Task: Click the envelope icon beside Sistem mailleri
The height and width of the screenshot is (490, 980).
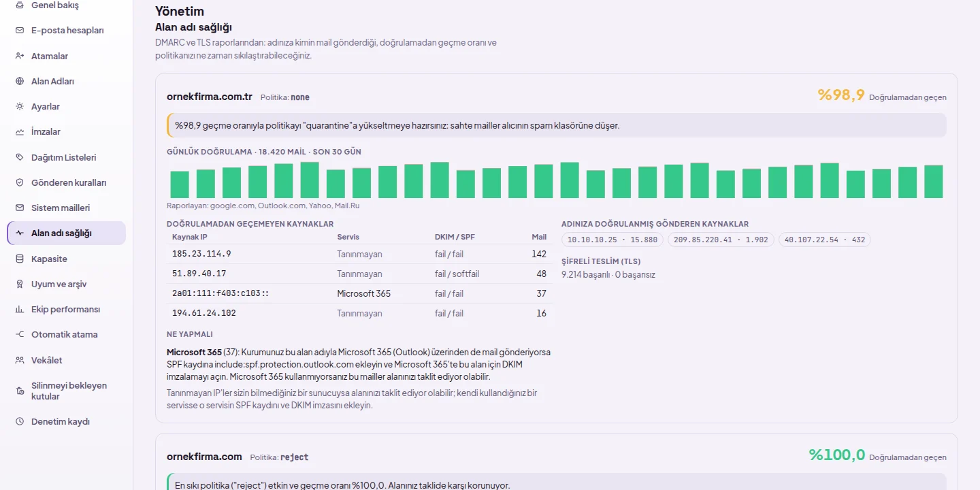Action: click(20, 208)
